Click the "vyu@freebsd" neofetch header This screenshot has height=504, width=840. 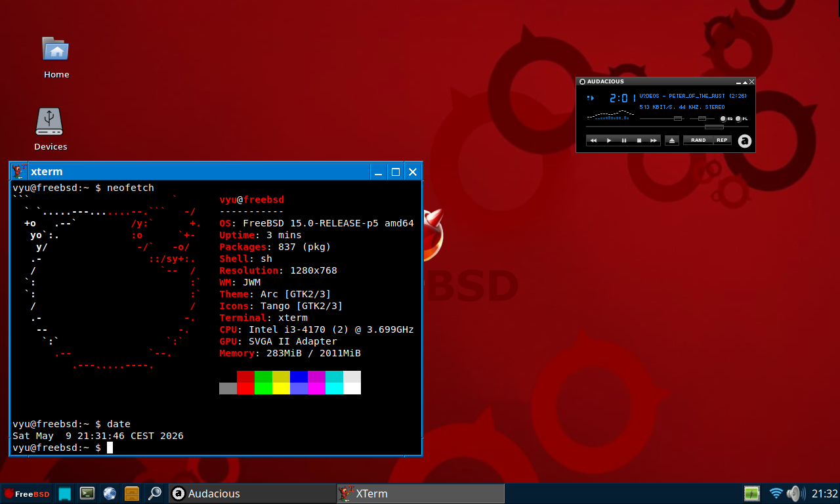pos(251,199)
